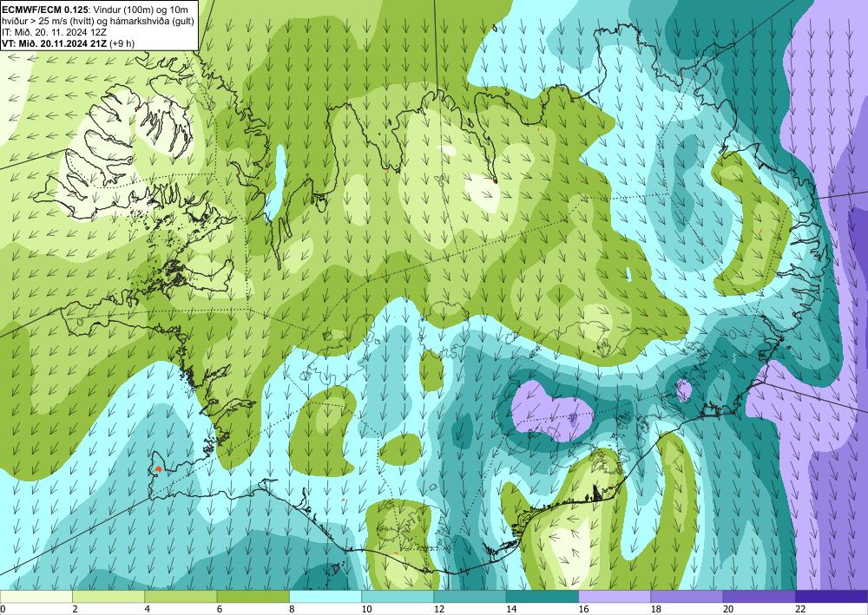Click the '4' legend scale label
The width and height of the screenshot is (868, 615).
click(148, 609)
